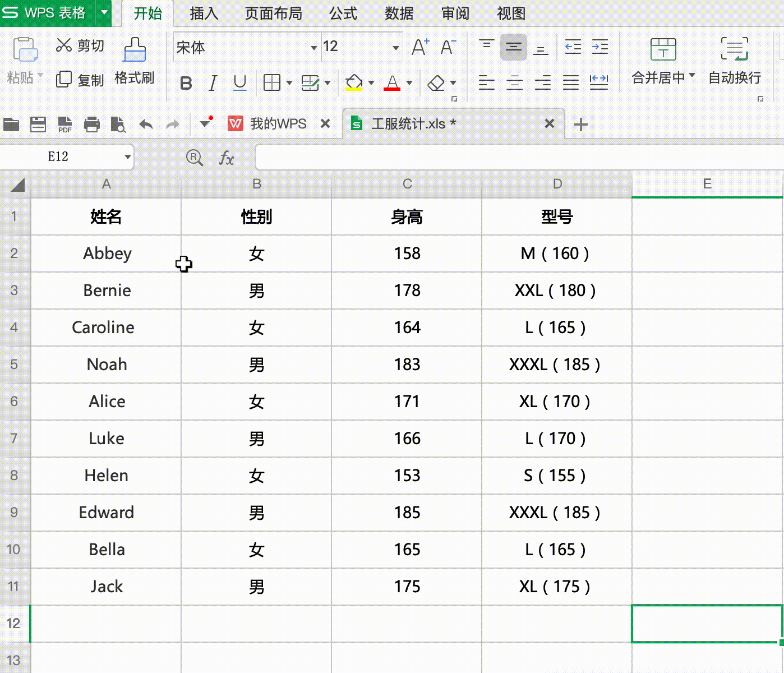
Task: Apply the yellow fill color bucket
Action: (354, 82)
